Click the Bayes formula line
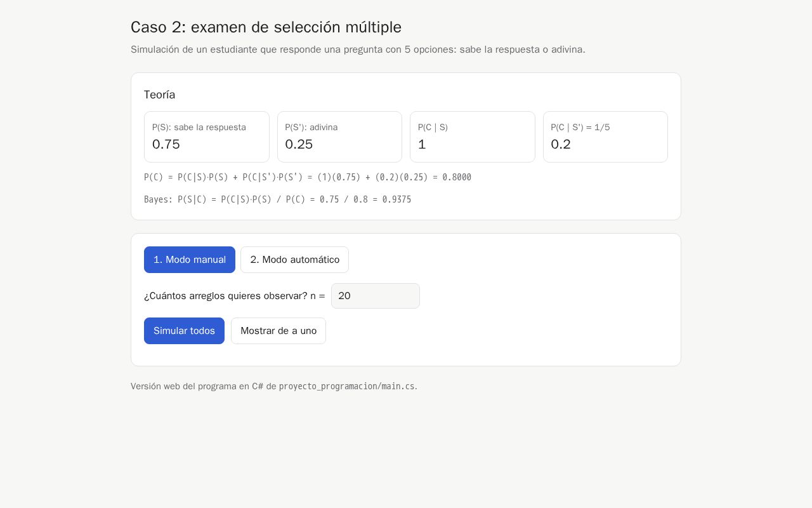Screen dimensions: 812x508 [278, 199]
